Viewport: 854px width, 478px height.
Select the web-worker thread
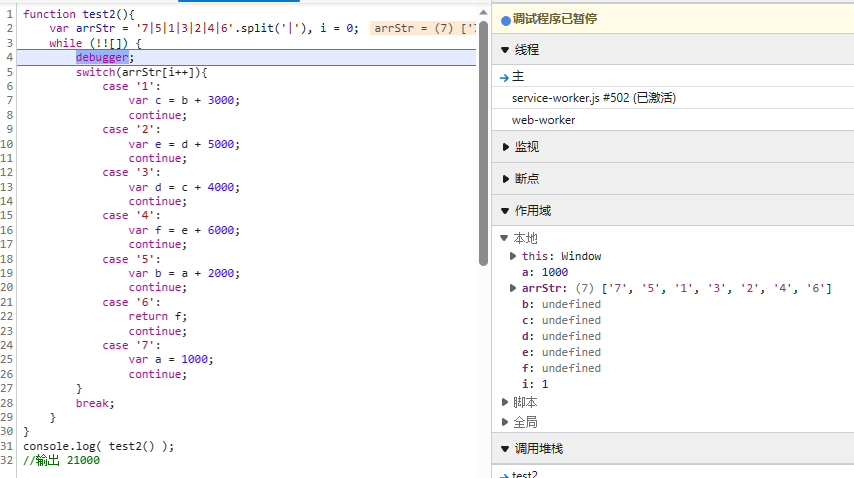[543, 120]
